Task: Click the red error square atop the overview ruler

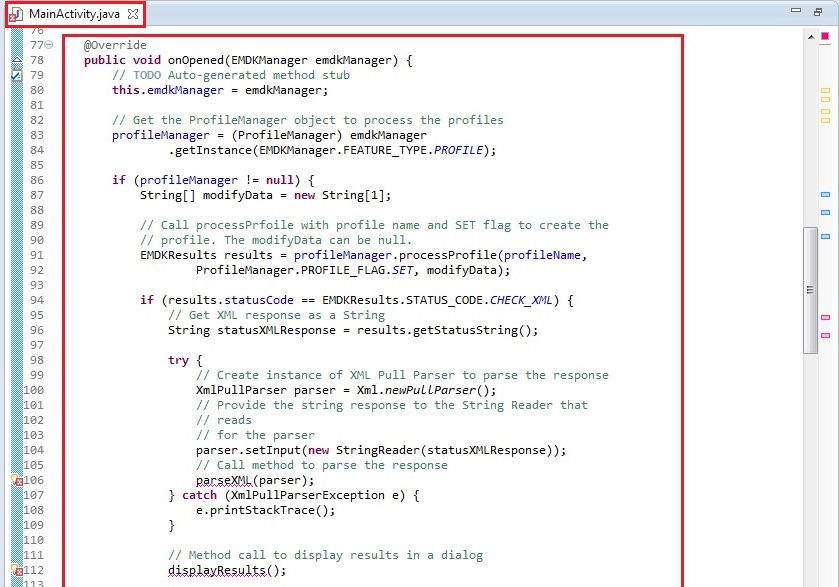Action: tap(827, 37)
